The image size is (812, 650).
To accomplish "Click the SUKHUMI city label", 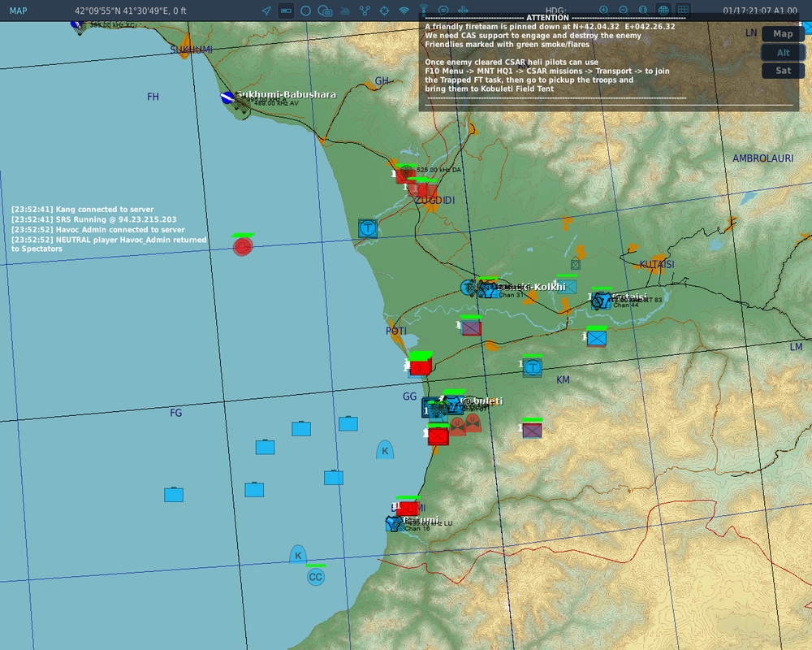I will coord(191,50).
